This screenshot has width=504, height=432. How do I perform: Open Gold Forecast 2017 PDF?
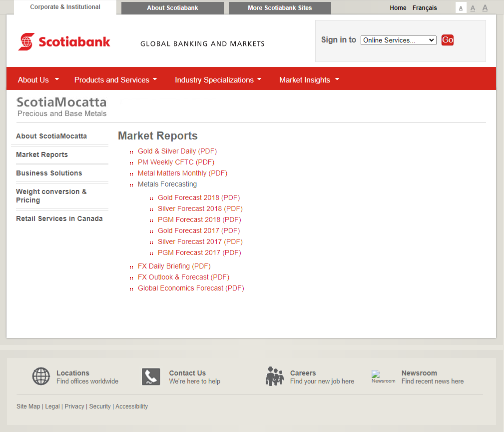[199, 230]
